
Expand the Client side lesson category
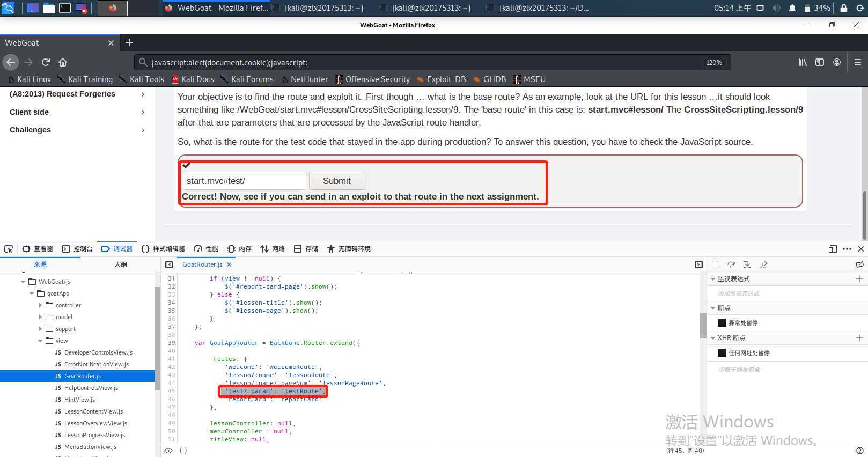click(x=143, y=112)
